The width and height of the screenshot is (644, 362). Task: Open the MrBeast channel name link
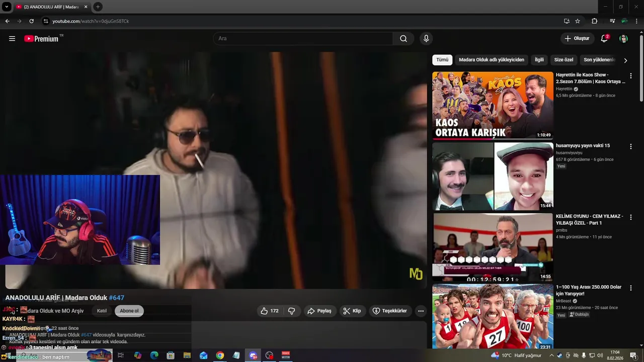(x=563, y=301)
